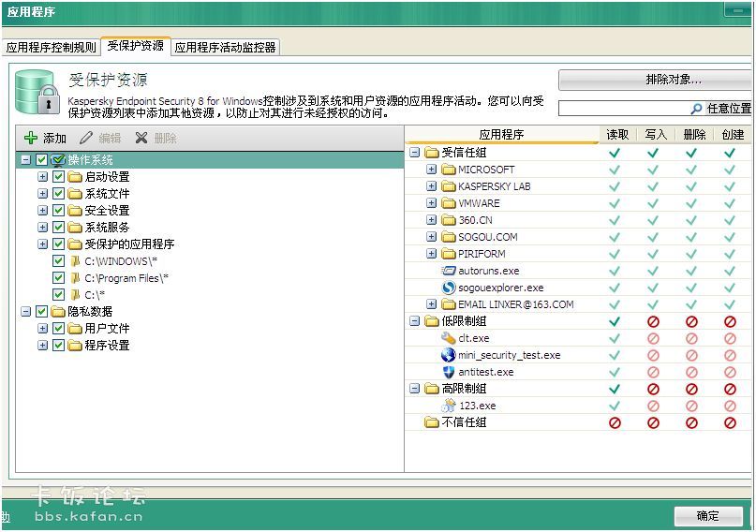Select the 高限制组 row label

(x=464, y=389)
